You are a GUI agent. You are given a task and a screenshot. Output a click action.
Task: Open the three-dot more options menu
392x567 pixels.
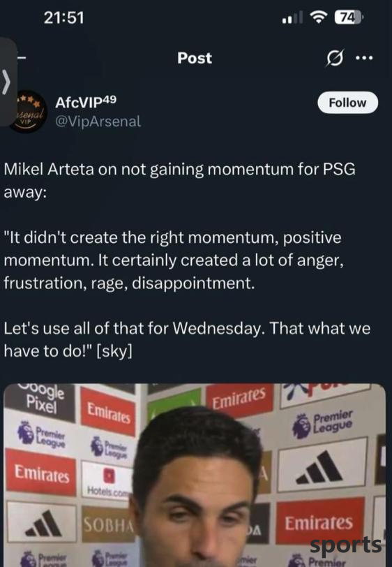364,58
